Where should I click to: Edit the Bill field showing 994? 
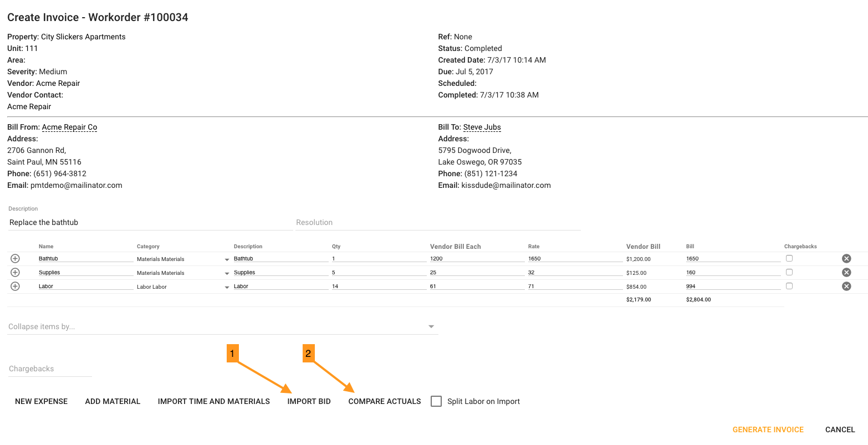pyautogui.click(x=733, y=287)
